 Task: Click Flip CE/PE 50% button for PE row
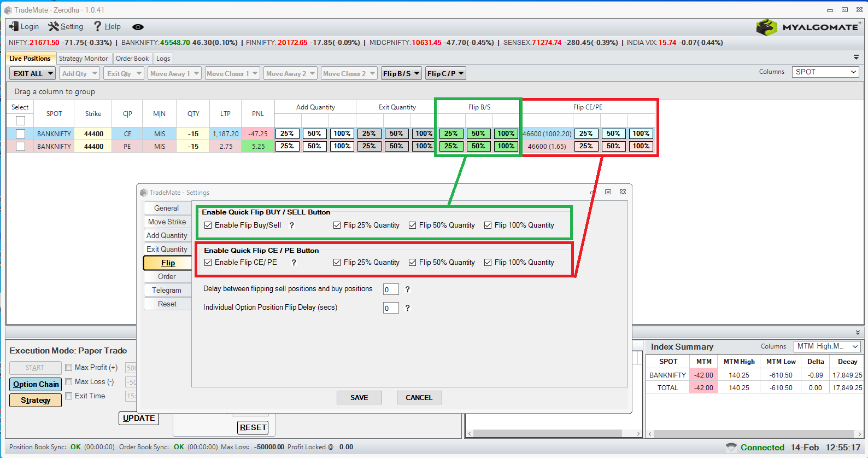coord(613,146)
